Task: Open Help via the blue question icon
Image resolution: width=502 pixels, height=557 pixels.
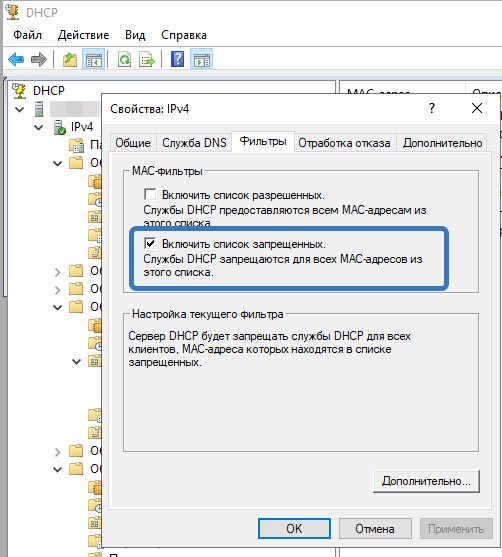Action: (177, 59)
